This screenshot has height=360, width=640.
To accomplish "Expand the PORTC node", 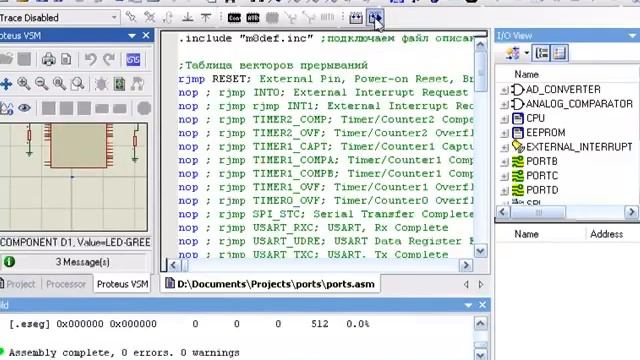I will click(x=504, y=176).
